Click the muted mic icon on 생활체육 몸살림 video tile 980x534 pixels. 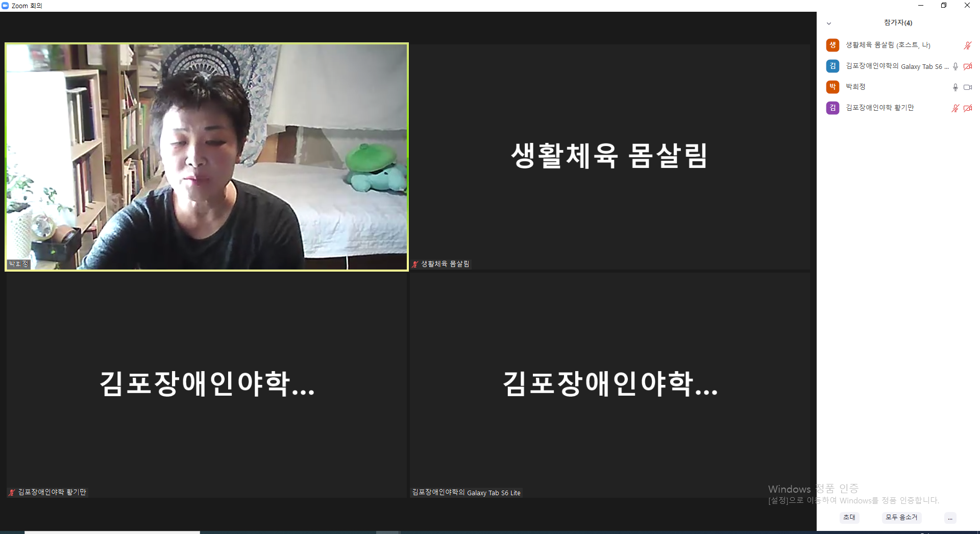pyautogui.click(x=415, y=264)
